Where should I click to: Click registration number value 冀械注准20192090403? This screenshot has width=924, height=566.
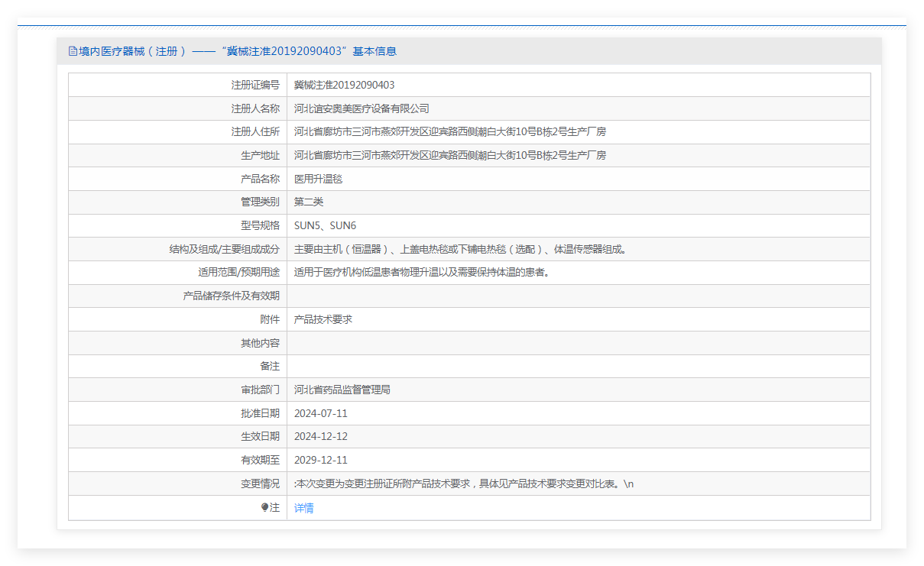pyautogui.click(x=344, y=85)
